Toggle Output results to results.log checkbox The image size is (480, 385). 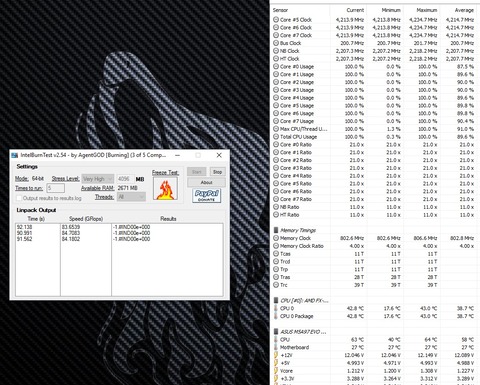coord(19,198)
